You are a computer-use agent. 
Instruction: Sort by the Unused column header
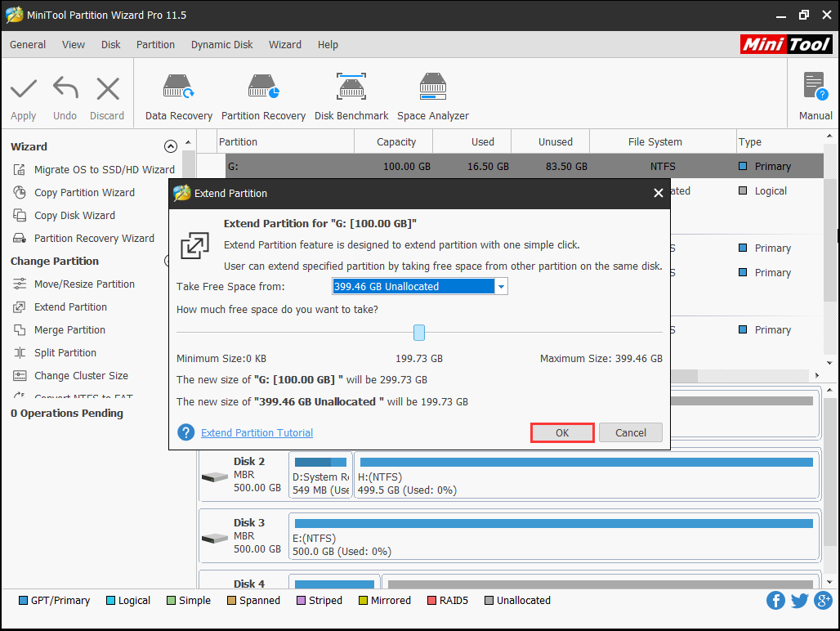click(x=550, y=142)
